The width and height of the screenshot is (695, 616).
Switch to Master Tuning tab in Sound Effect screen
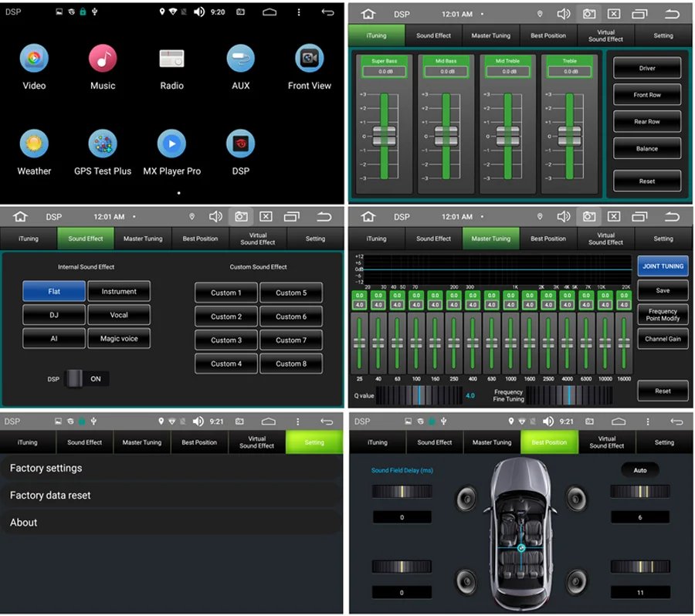click(143, 239)
